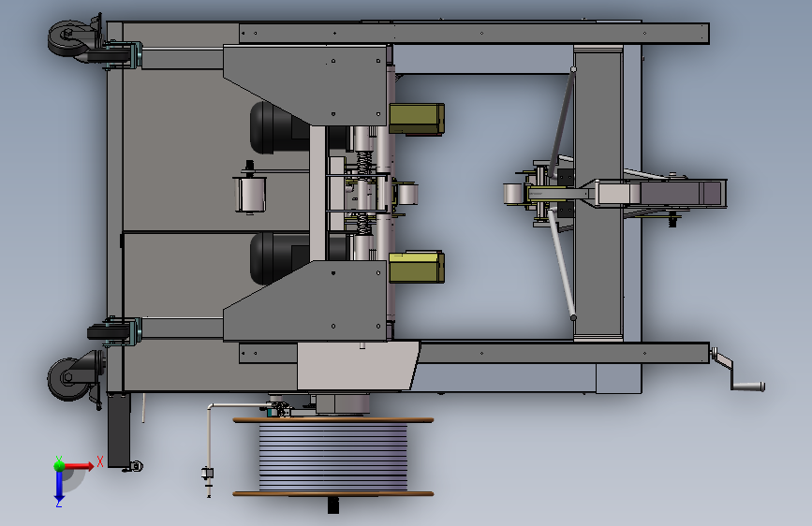Select the top horizontal frame rail
This screenshot has width=812, height=526.
pyautogui.click(x=474, y=33)
